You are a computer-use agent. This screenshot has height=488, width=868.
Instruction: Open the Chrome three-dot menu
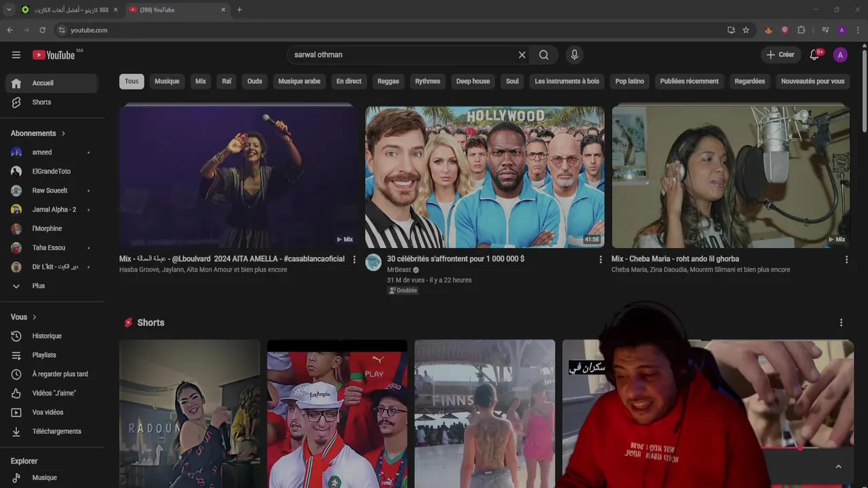point(859,30)
